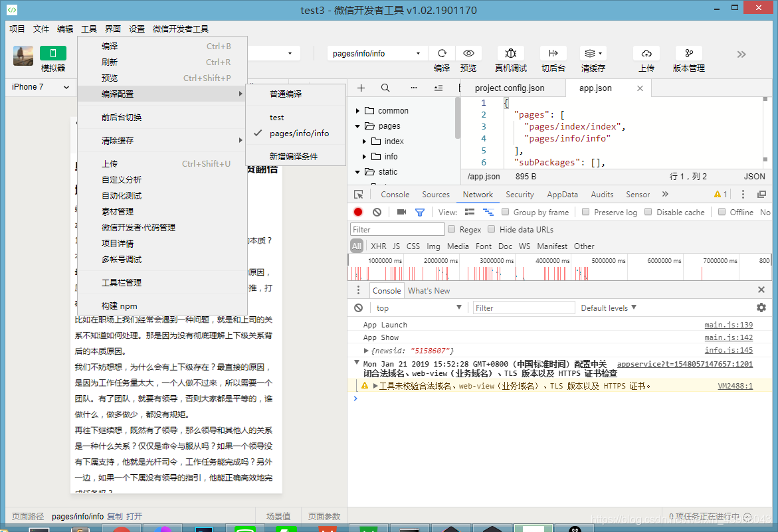Collapse the pages folder

click(357, 126)
